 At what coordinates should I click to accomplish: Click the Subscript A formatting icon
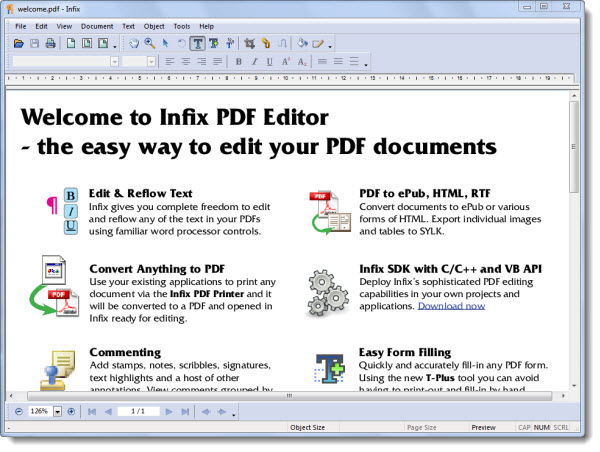coord(302,62)
